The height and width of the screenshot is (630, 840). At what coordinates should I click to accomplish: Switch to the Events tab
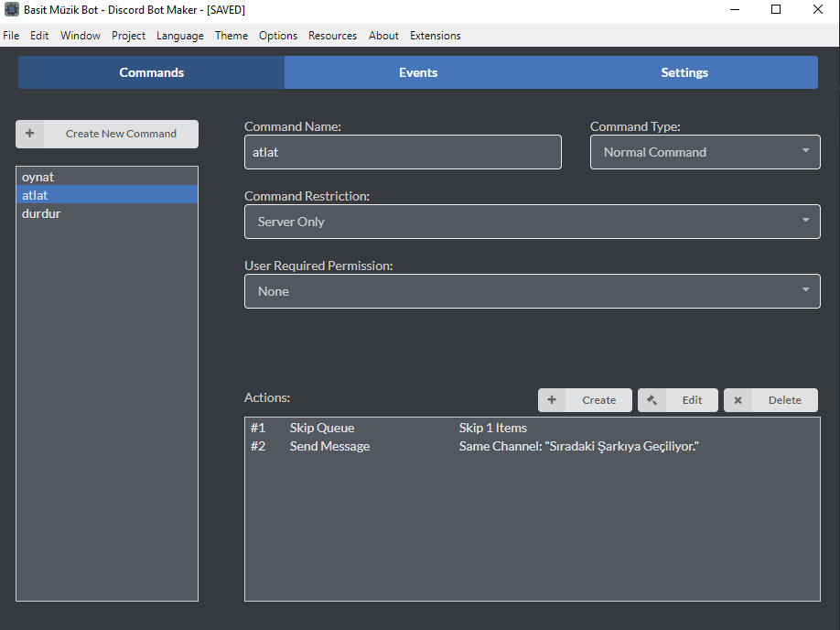(418, 72)
